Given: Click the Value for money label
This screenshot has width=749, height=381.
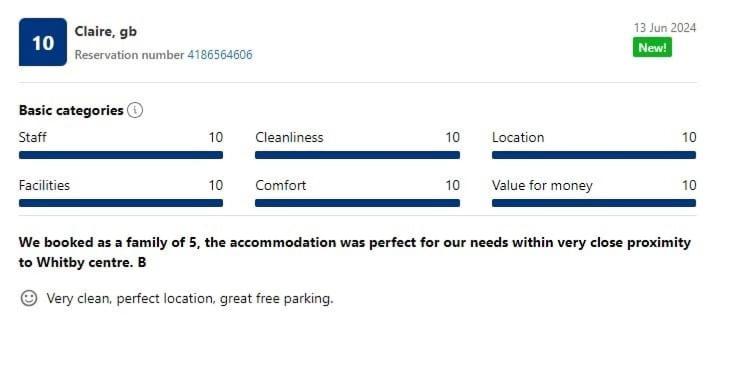Looking at the screenshot, I should [542, 185].
